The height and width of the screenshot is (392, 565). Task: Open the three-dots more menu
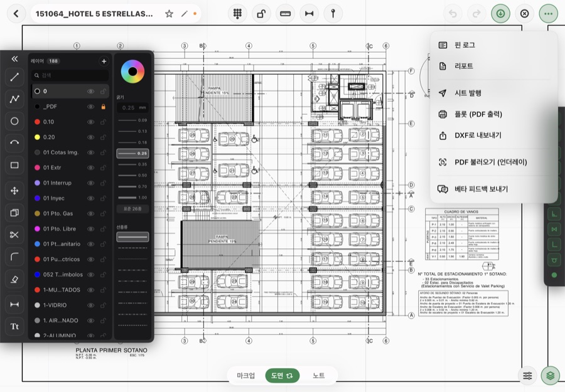click(x=548, y=14)
